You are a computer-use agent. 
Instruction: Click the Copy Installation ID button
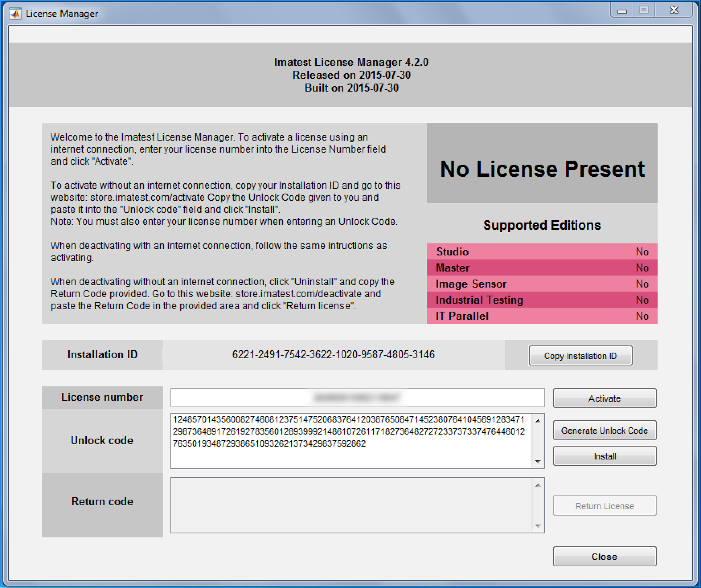click(x=580, y=355)
